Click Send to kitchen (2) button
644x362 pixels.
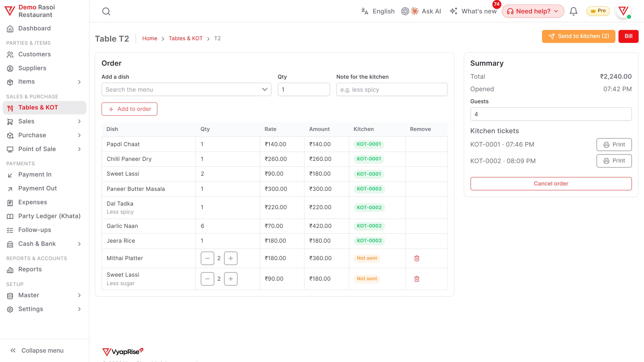579,36
